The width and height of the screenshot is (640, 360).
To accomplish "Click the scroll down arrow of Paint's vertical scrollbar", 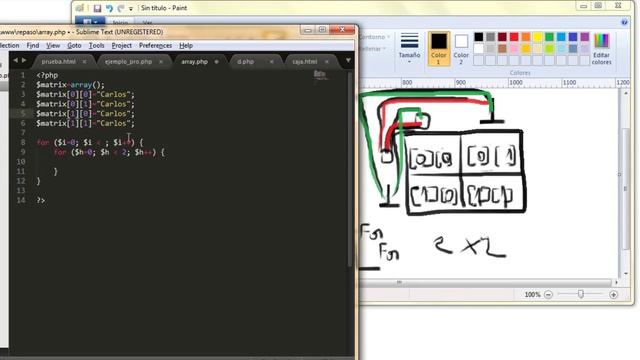I will point(626,273).
